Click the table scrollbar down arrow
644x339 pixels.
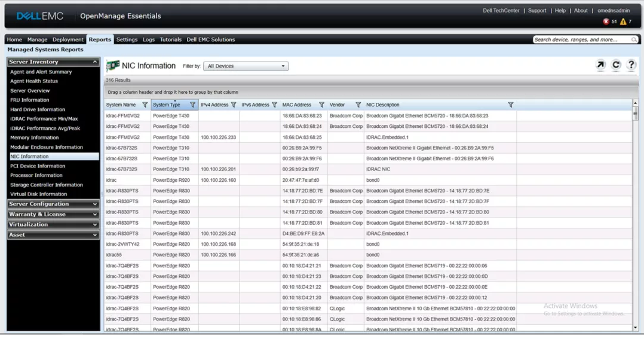(x=636, y=328)
